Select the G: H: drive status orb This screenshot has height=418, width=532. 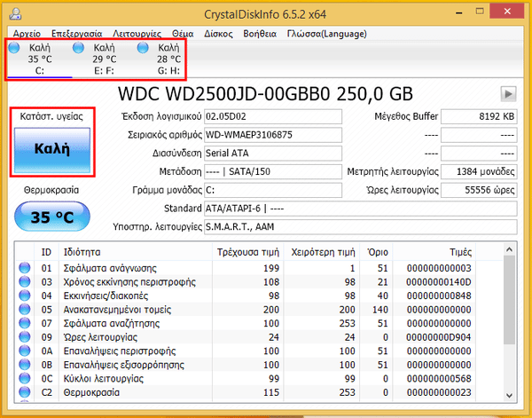[143, 48]
